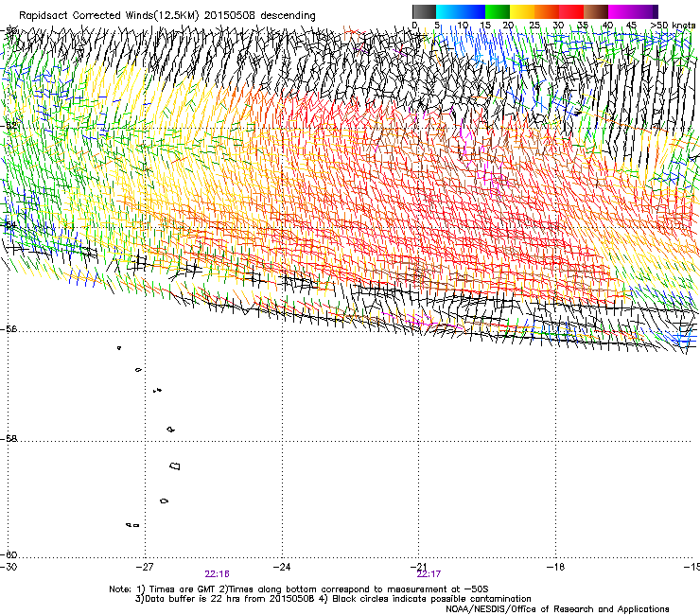The height and width of the screenshot is (615, 700).
Task: Choose the magenta 40-45 knots legend swatch
Action: [621, 11]
